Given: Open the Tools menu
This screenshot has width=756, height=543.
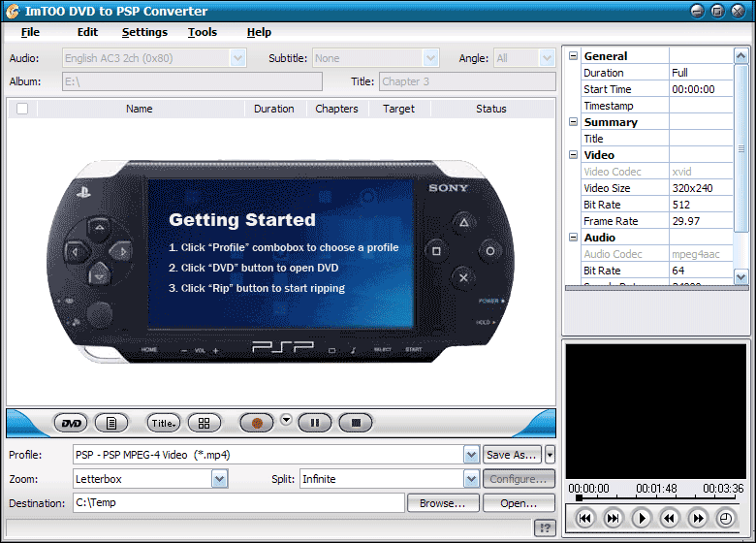Looking at the screenshot, I should [203, 32].
